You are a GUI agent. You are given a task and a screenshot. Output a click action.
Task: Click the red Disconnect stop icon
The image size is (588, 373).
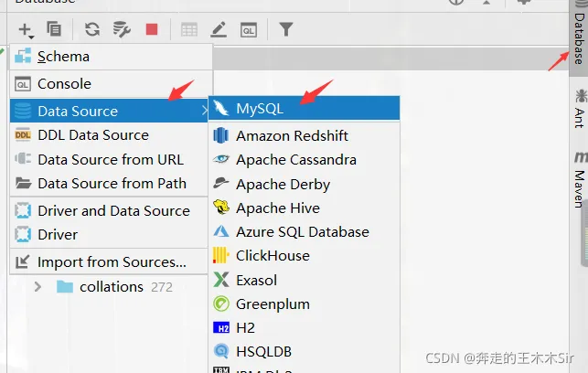point(152,29)
